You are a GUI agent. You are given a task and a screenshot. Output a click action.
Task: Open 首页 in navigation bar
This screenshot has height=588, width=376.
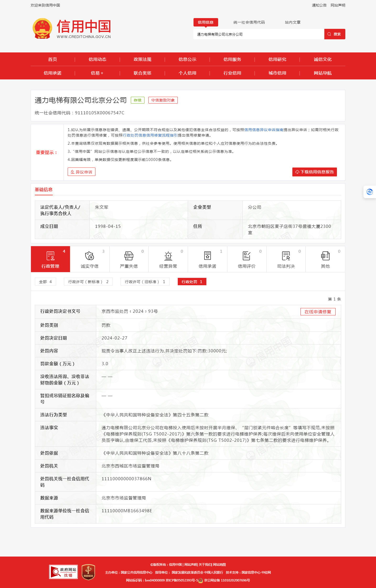tap(52, 59)
